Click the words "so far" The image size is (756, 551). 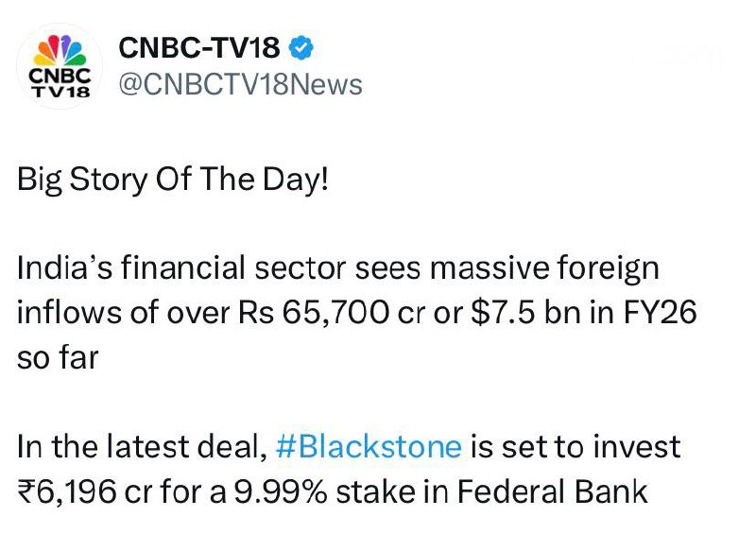57,357
